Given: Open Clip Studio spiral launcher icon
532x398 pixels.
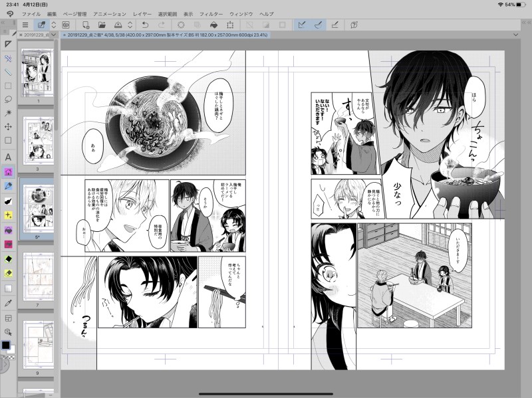Looking at the screenshot, I should click(x=66, y=25).
